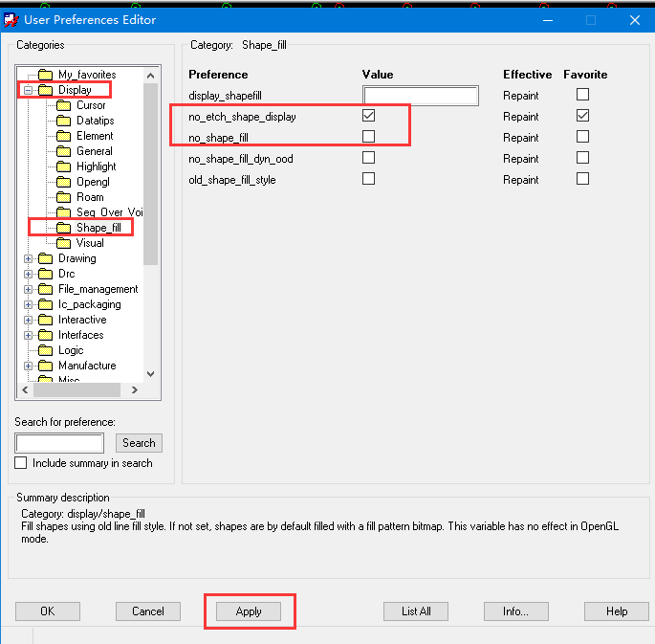The image size is (655, 644).
Task: Select the My_favorites category label
Action: click(87, 75)
